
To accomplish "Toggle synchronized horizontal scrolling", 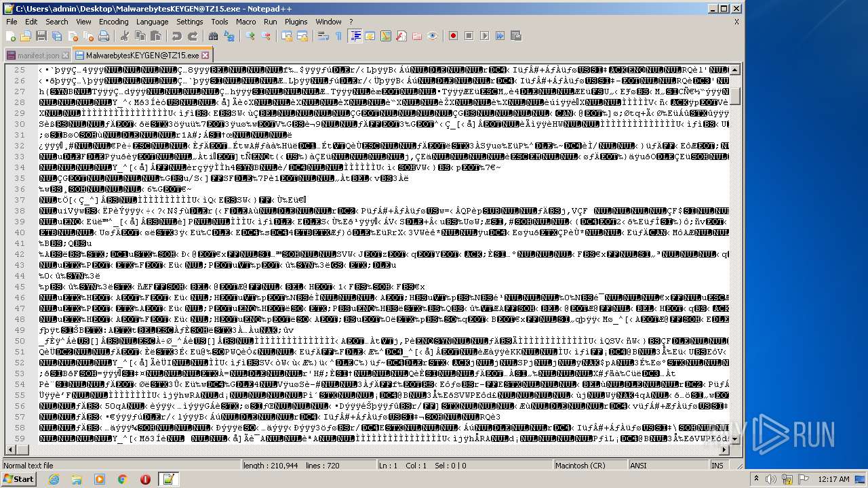I will coord(302,36).
